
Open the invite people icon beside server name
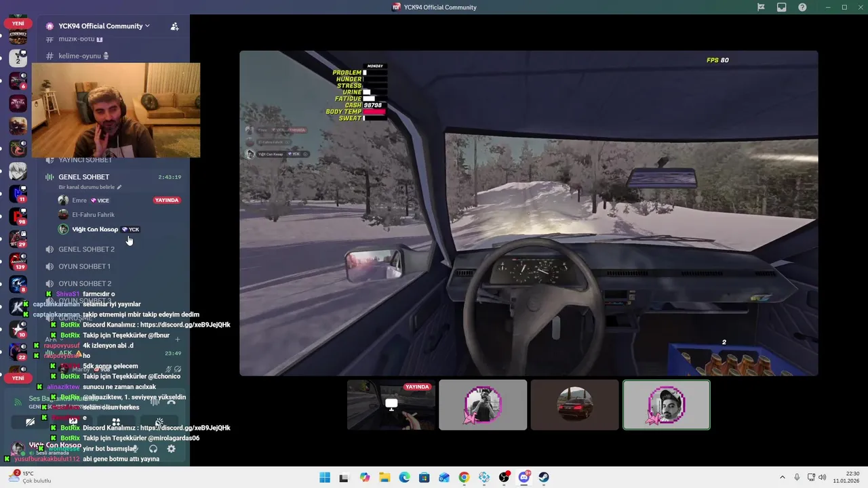[174, 26]
